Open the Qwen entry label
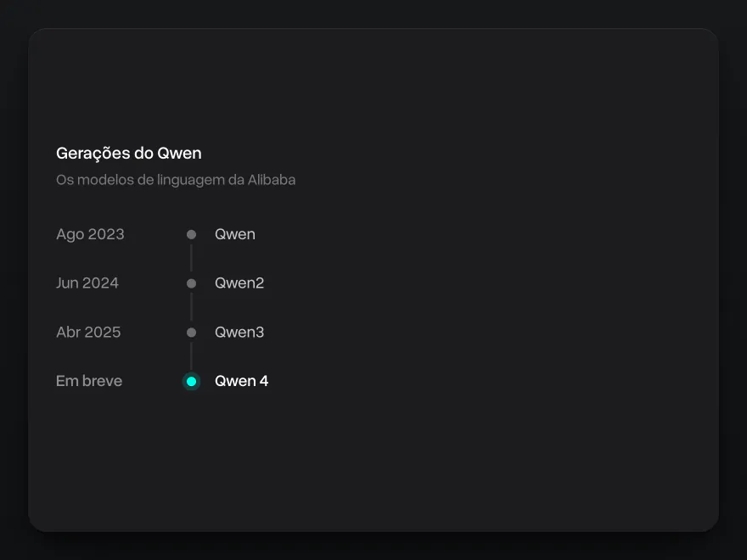The width and height of the screenshot is (747, 560). [235, 234]
